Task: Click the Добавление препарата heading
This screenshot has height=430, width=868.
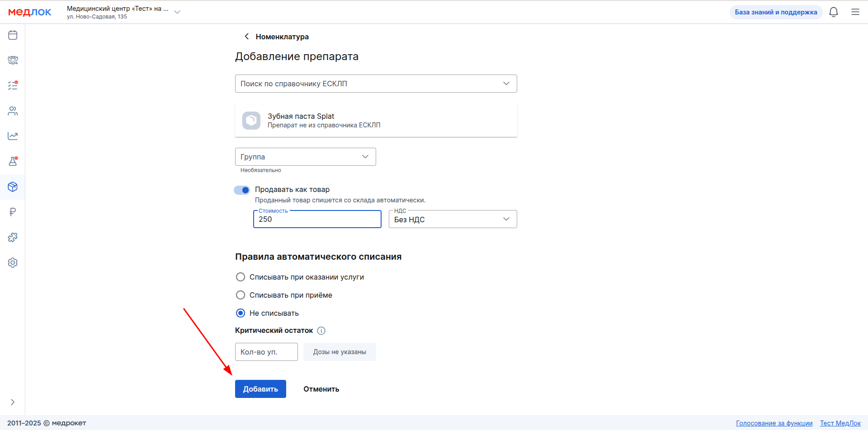Action: coord(297,56)
